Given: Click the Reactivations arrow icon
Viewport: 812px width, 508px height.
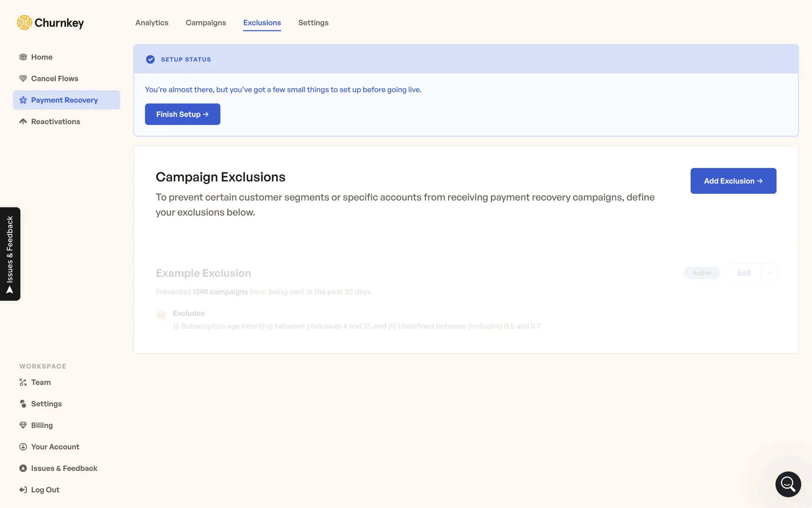Looking at the screenshot, I should pos(23,121).
